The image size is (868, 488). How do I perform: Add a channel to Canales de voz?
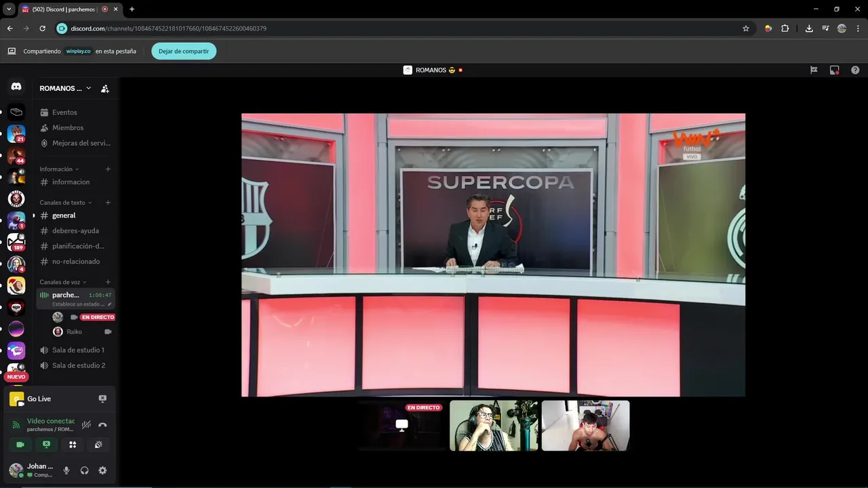click(108, 282)
